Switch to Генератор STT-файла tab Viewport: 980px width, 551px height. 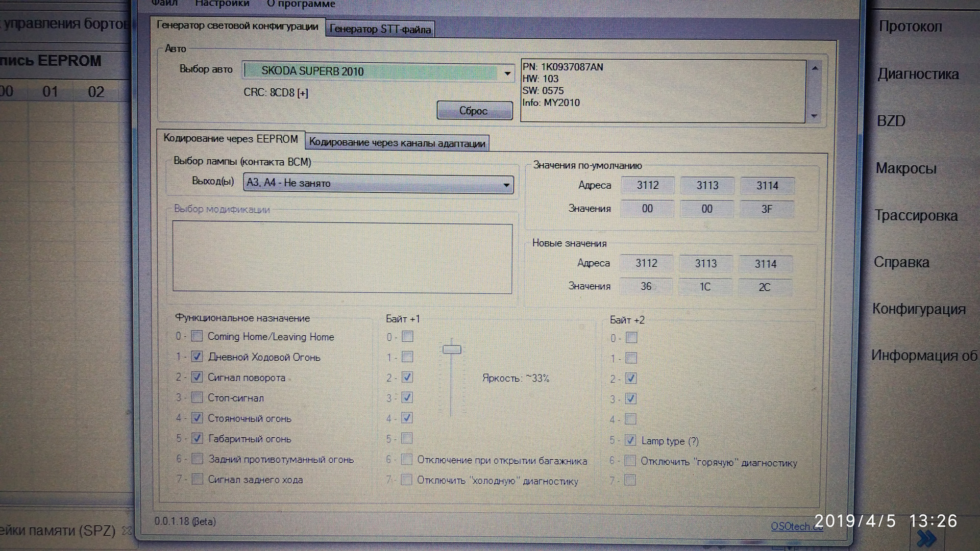pyautogui.click(x=380, y=29)
